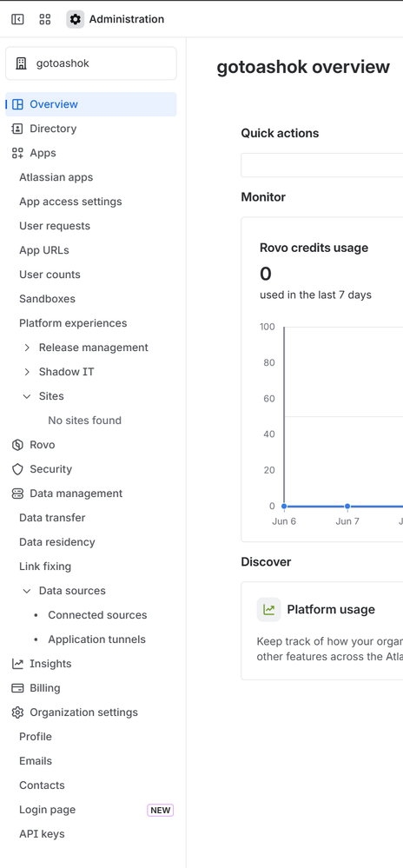
Task: Go to Rovo section
Action: 42,445
